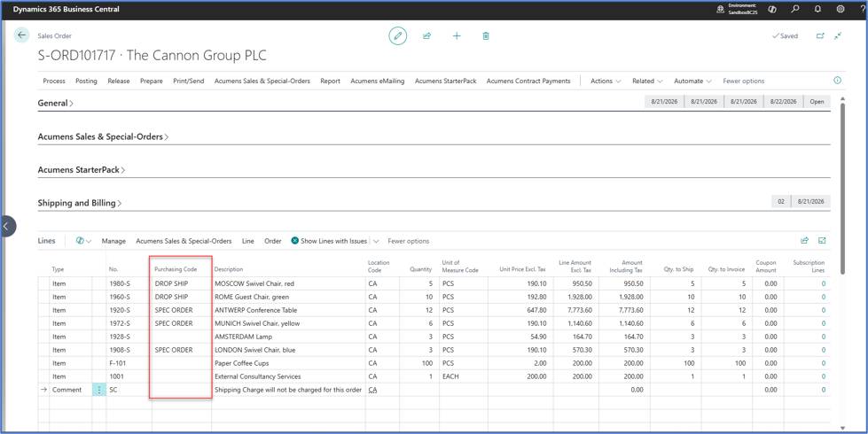868x434 pixels.
Task: Go back with the back arrow
Action: pyautogui.click(x=21, y=35)
